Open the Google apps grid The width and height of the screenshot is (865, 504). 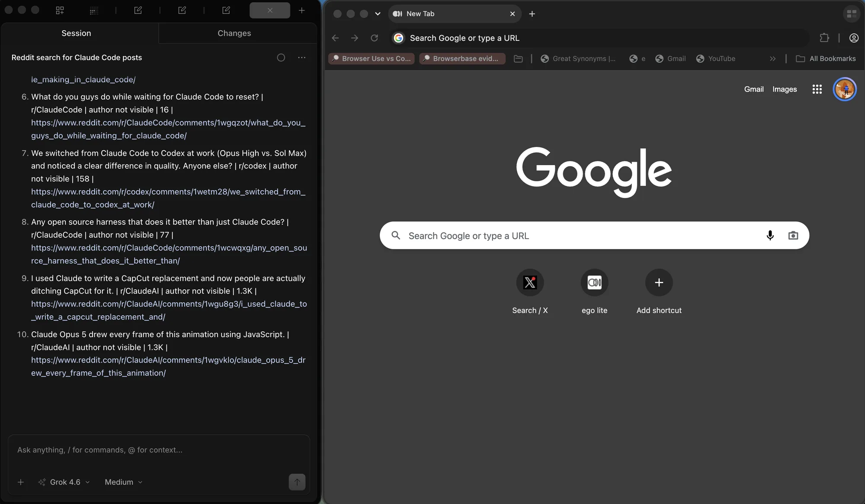pos(817,89)
